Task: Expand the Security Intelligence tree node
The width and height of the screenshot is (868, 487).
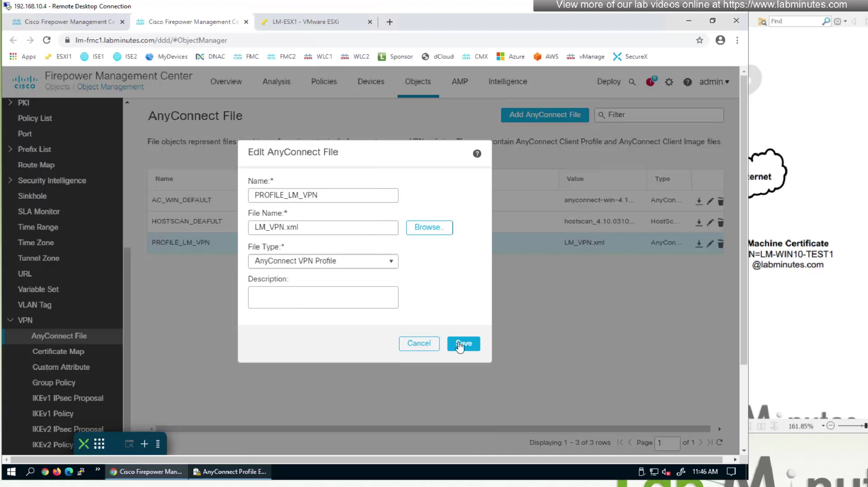Action: 10,180
